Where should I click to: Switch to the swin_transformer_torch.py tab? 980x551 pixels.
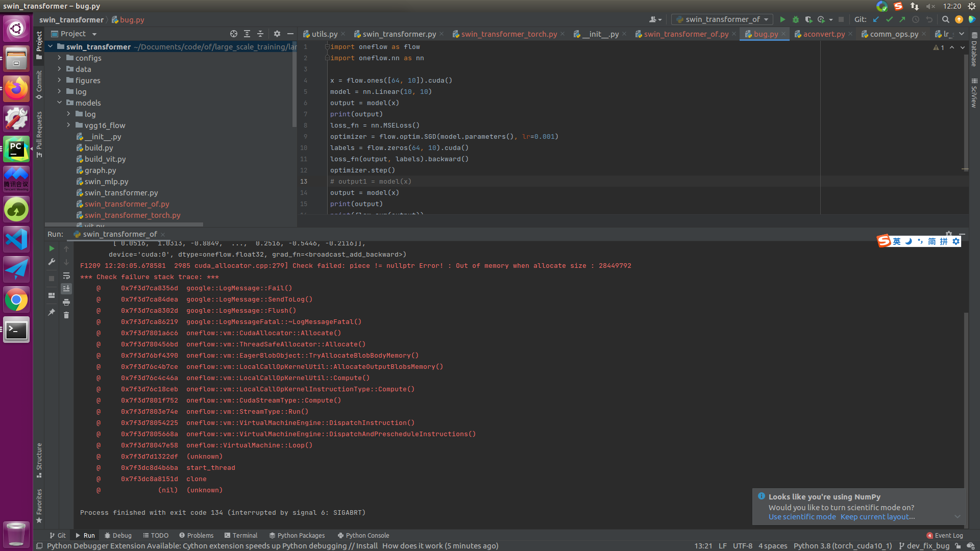[508, 34]
